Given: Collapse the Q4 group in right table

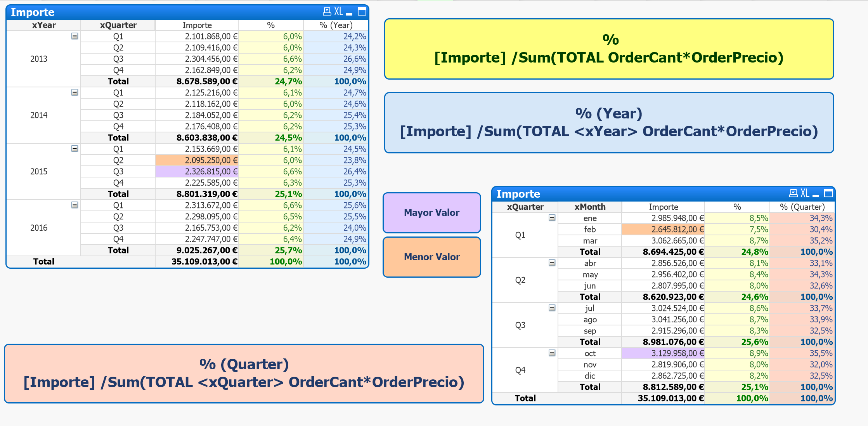Looking at the screenshot, I should 552,353.
